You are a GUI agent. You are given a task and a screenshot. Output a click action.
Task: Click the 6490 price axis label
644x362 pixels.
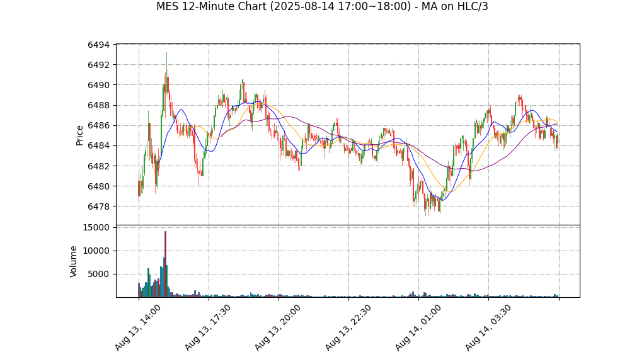(98, 85)
